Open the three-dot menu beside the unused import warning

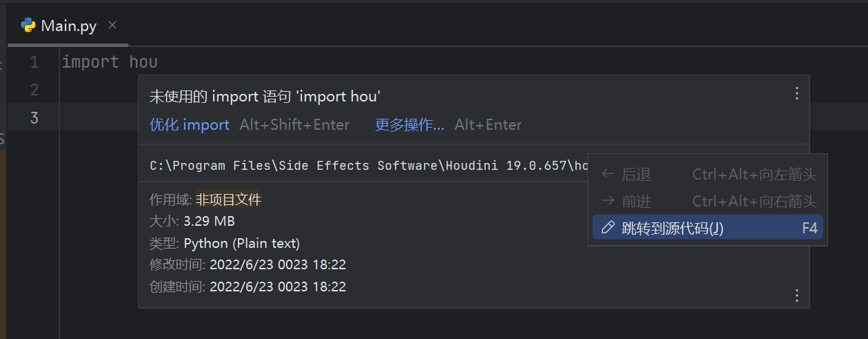point(796,93)
